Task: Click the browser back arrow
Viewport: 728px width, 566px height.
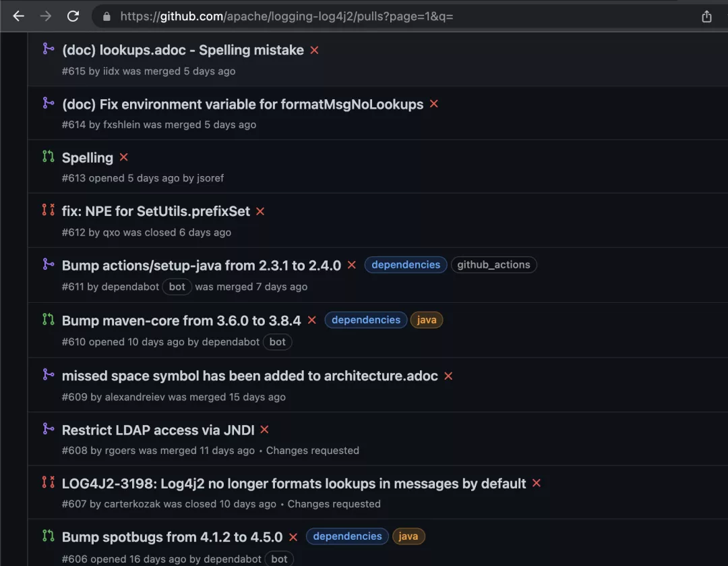Action: point(18,16)
